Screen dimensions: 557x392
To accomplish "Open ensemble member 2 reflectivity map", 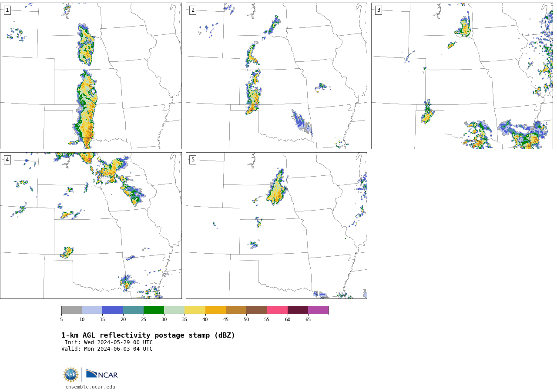I will (276, 76).
